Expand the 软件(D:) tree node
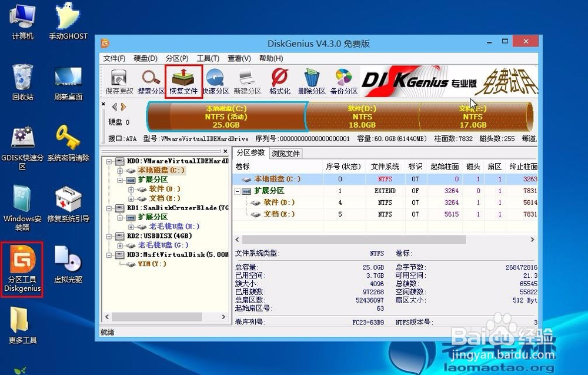 [x=131, y=190]
